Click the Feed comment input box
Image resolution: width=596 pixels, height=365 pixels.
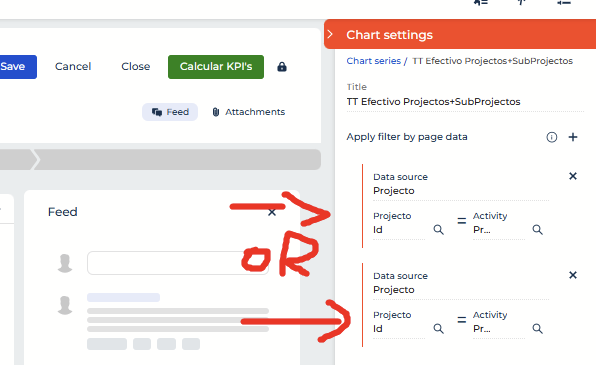click(178, 263)
